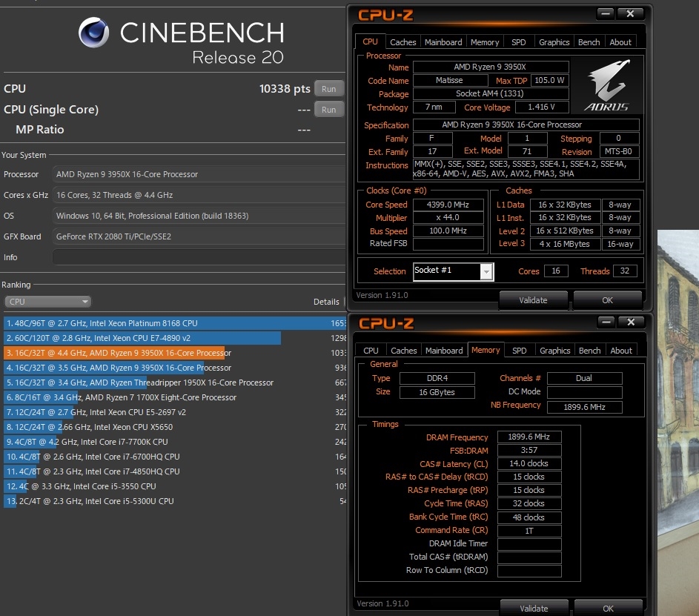Click the Core Voltage 1.416 V value
The width and height of the screenshot is (699, 616).
coord(542,107)
